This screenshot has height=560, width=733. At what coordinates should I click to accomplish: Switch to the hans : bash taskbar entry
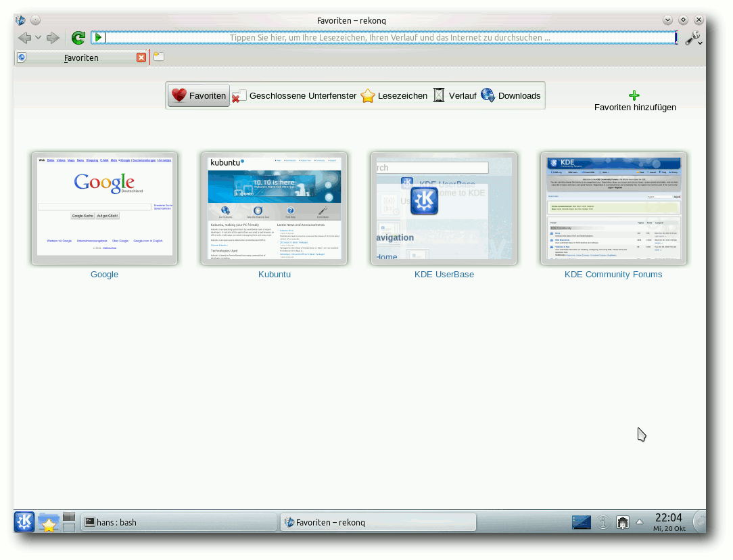tap(179, 522)
